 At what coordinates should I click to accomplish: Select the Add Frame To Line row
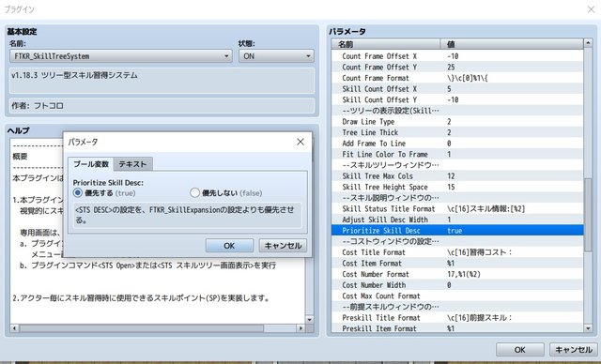[x=457, y=144]
